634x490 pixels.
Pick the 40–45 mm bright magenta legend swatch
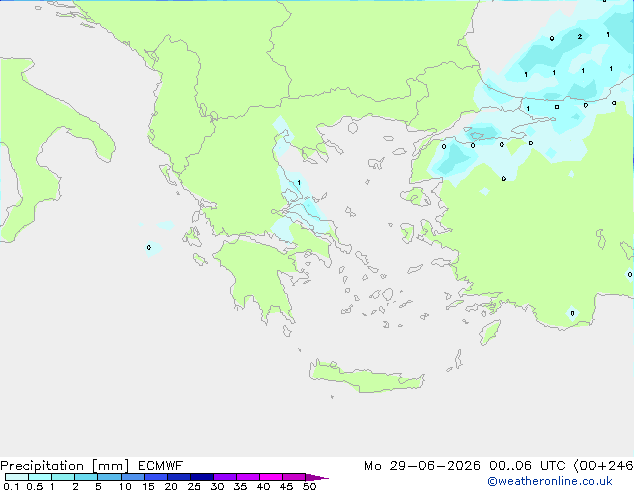tap(271, 477)
